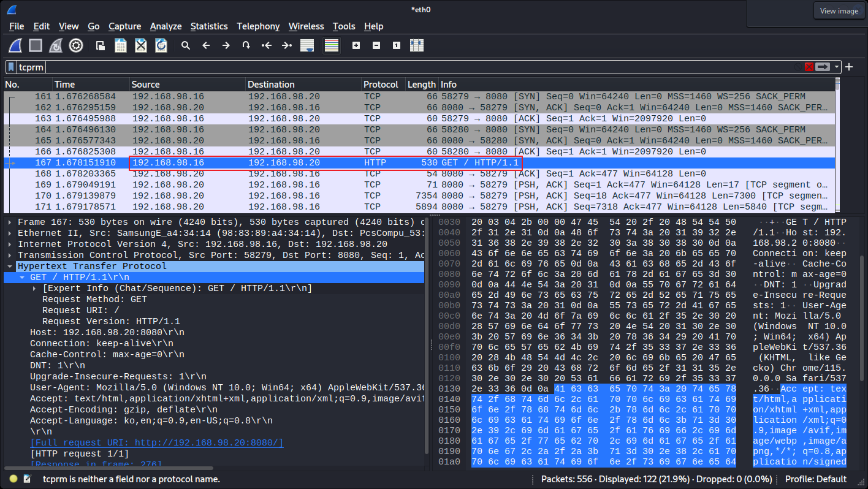The width and height of the screenshot is (868, 489).
Task: Follow the Full request URI hyperlink
Action: click(158, 442)
